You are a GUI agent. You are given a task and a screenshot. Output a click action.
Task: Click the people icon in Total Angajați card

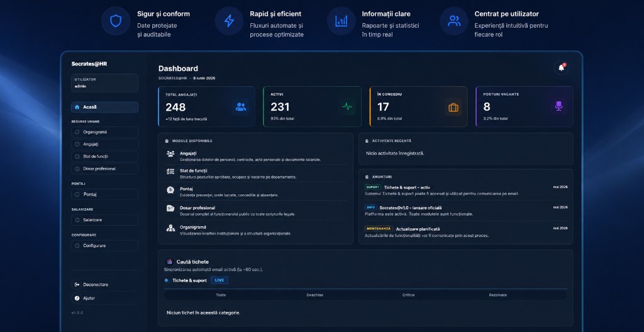(241, 108)
